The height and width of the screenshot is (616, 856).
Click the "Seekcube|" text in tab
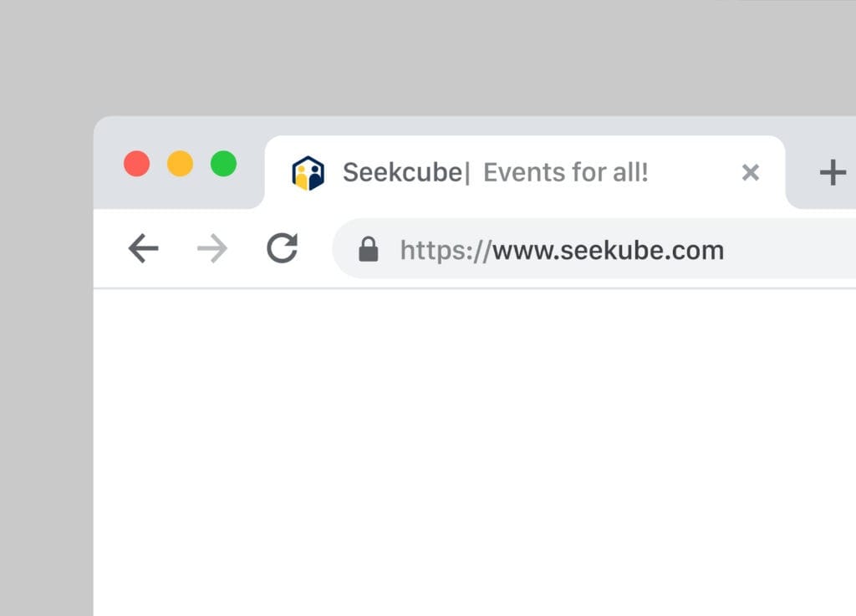pyautogui.click(x=406, y=173)
